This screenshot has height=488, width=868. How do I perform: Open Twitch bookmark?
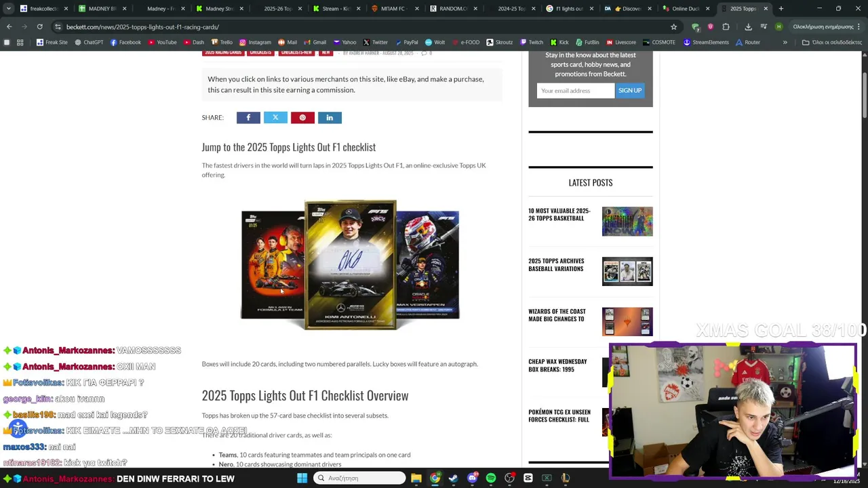tap(531, 42)
